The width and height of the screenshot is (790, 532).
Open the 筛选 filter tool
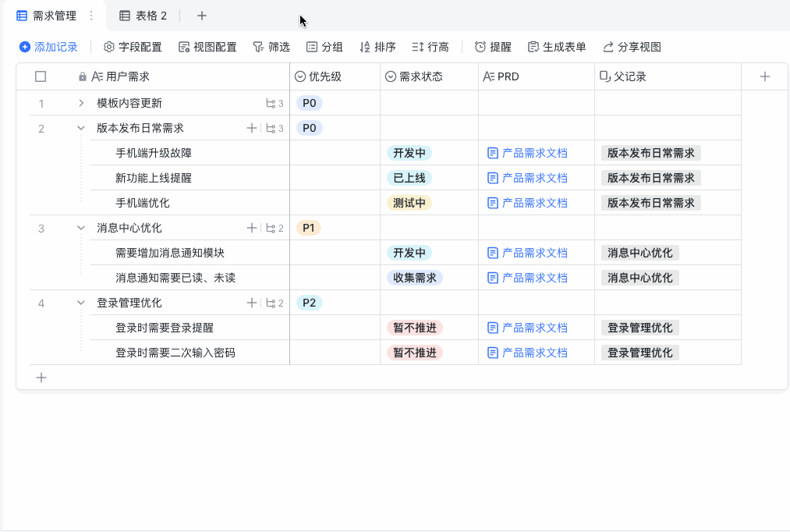(271, 47)
